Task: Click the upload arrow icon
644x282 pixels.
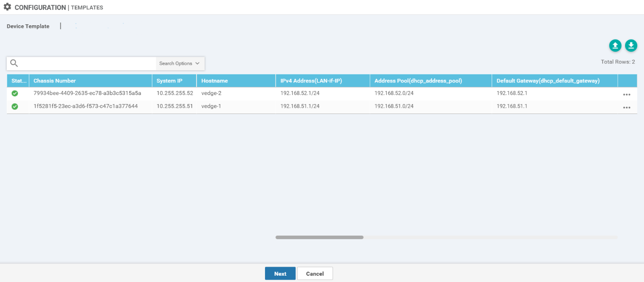Action: tap(615, 45)
